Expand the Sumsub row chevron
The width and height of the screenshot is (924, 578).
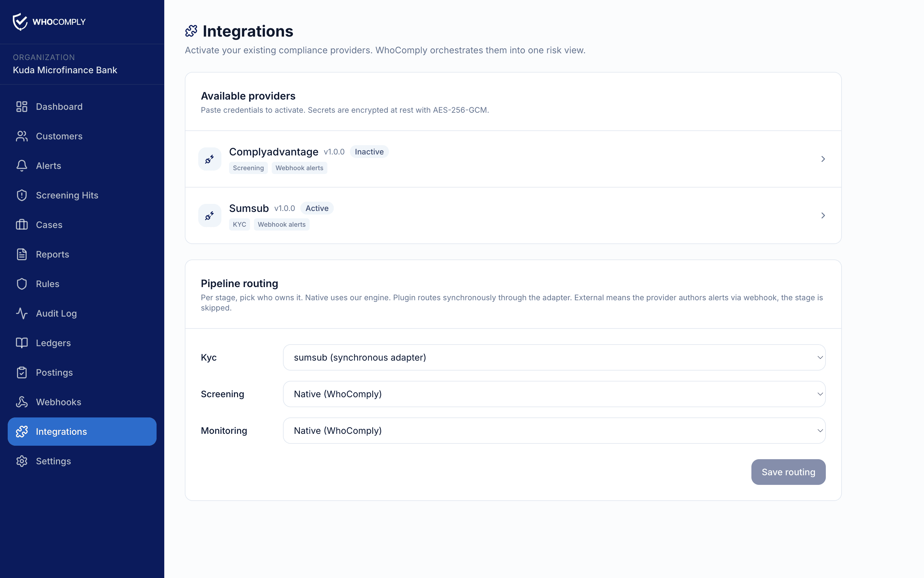[823, 215]
